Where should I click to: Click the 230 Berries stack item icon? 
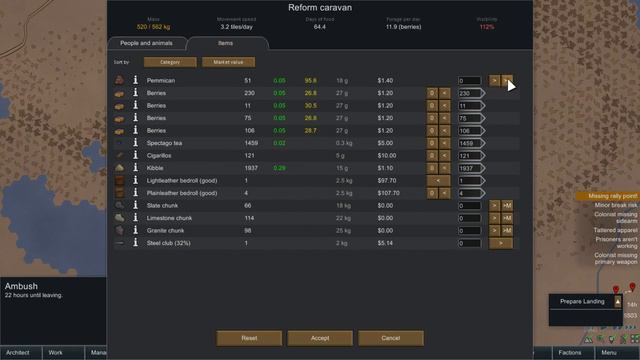pyautogui.click(x=119, y=94)
